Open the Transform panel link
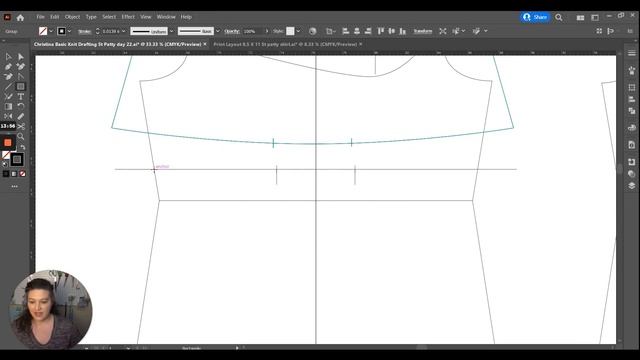Screen dimensions: 640x360 423,31
